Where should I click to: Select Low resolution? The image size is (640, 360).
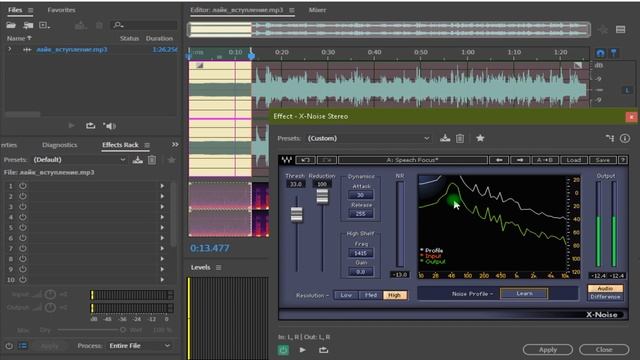click(346, 295)
